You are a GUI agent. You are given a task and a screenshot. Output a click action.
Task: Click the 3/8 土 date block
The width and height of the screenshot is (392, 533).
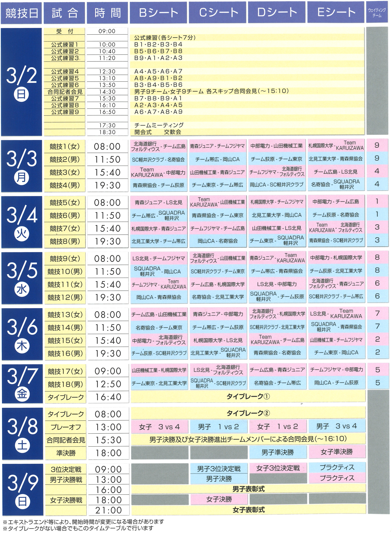[23, 434]
